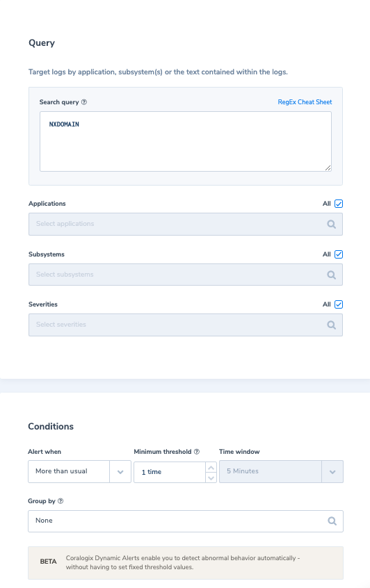
Task: Click the search icon in Applications field
Action: [x=331, y=224]
